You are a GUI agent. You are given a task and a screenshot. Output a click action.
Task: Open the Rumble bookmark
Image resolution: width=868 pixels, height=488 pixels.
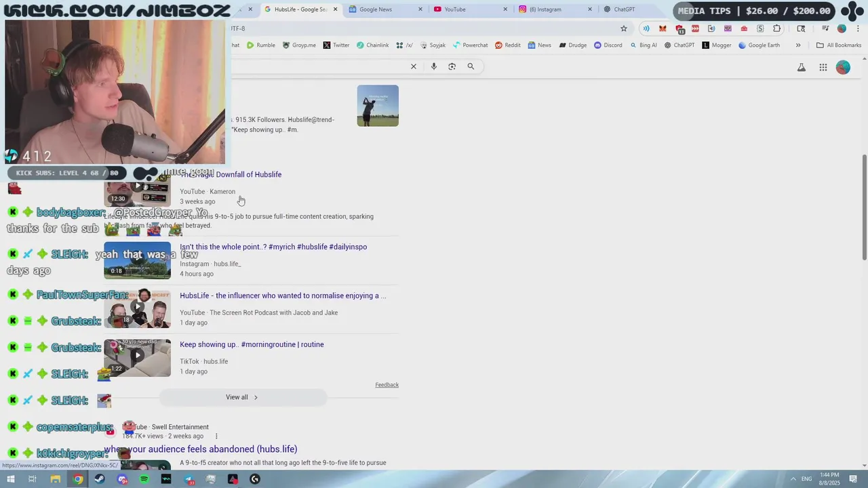tap(260, 45)
